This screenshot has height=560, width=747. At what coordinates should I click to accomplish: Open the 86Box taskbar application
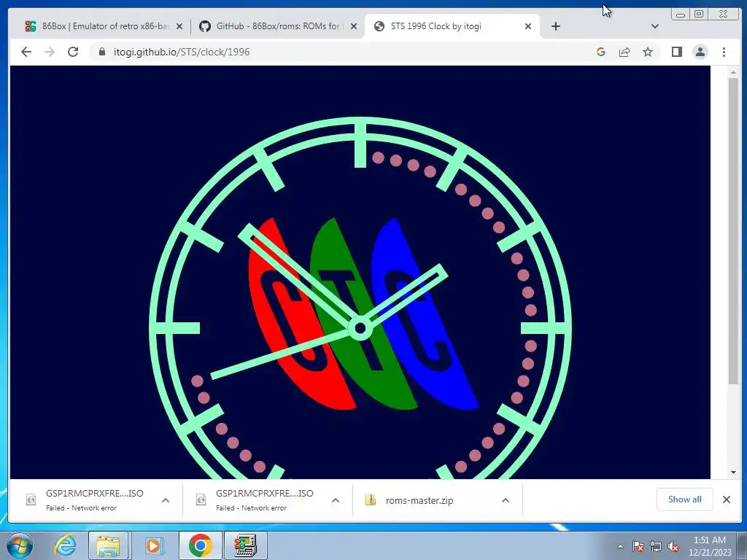pos(245,545)
